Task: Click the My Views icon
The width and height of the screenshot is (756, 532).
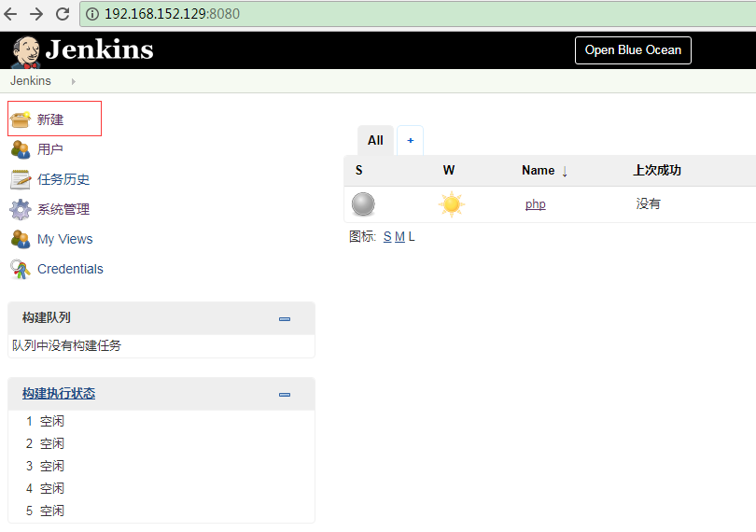Action: click(21, 239)
